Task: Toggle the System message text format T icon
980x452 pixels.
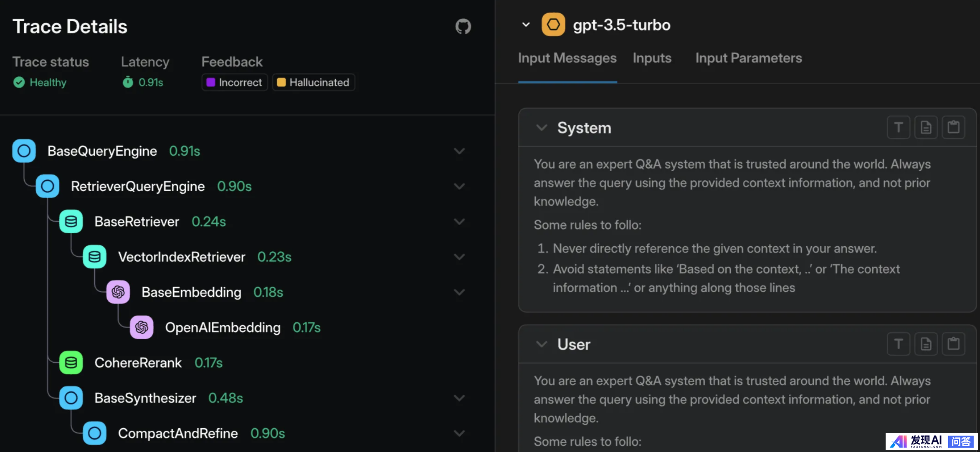Action: [899, 127]
